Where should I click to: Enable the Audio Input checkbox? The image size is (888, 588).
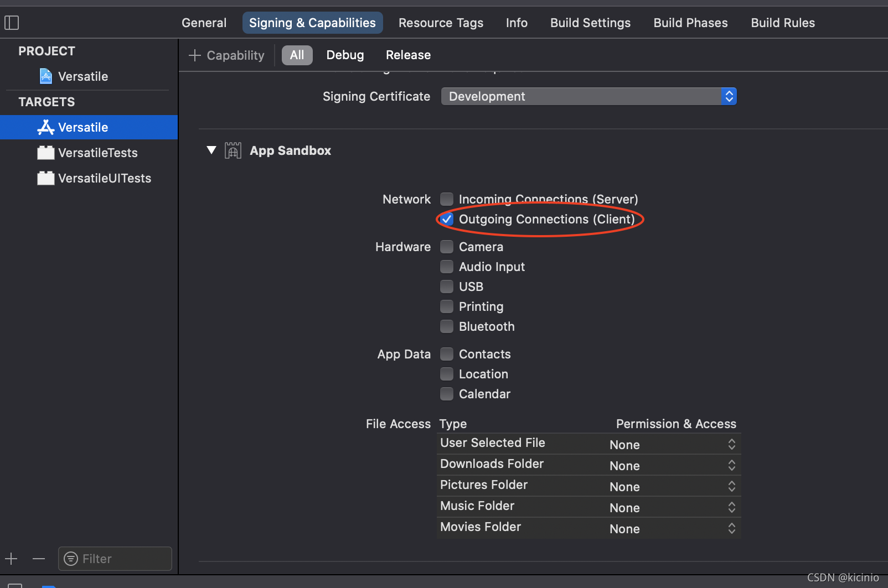(447, 267)
